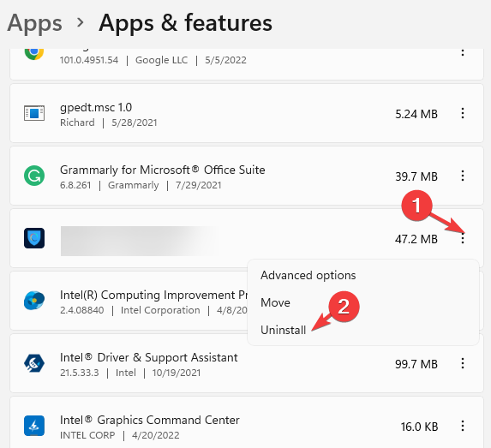This screenshot has width=491, height=448.
Task: Click the Apps & features breadcrumb title
Action: click(185, 23)
